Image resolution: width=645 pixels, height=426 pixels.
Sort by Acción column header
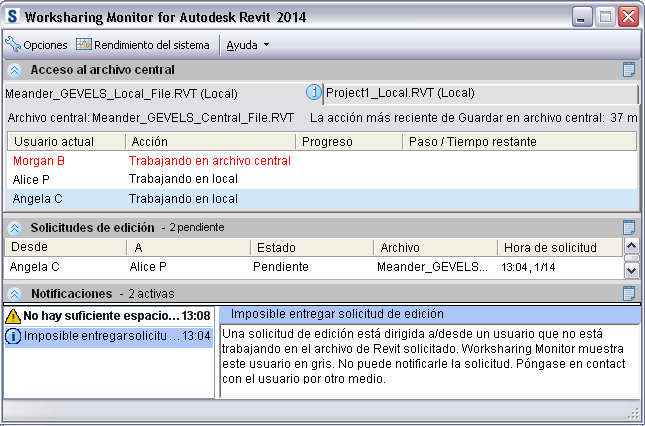point(210,142)
